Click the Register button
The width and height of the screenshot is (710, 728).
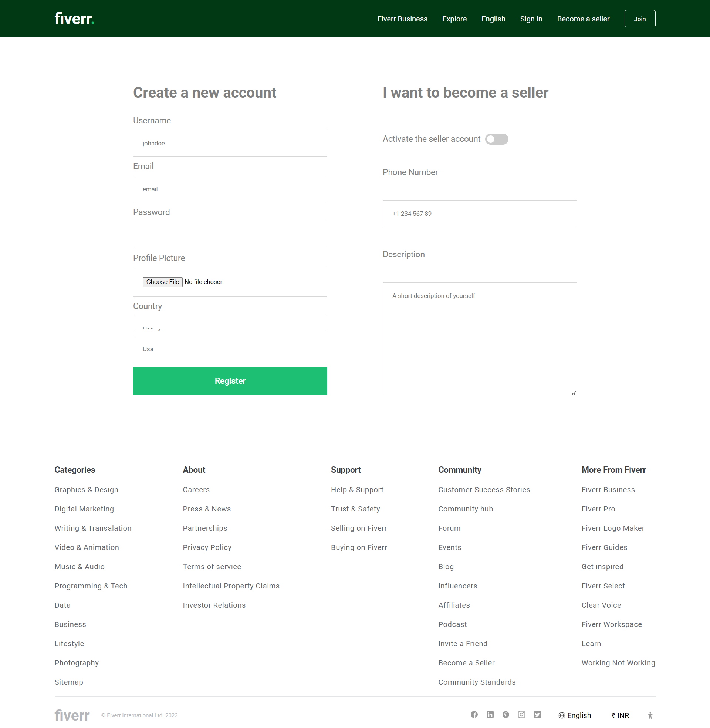click(230, 380)
